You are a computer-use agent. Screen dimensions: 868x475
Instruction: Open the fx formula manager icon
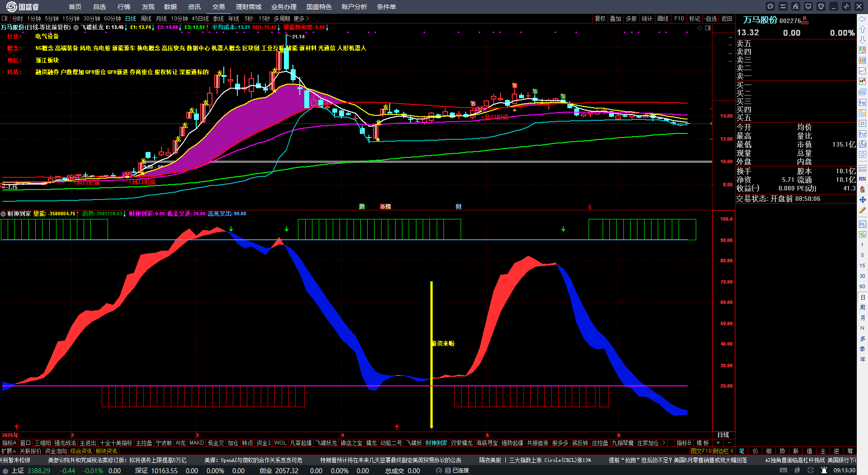(796, 6)
